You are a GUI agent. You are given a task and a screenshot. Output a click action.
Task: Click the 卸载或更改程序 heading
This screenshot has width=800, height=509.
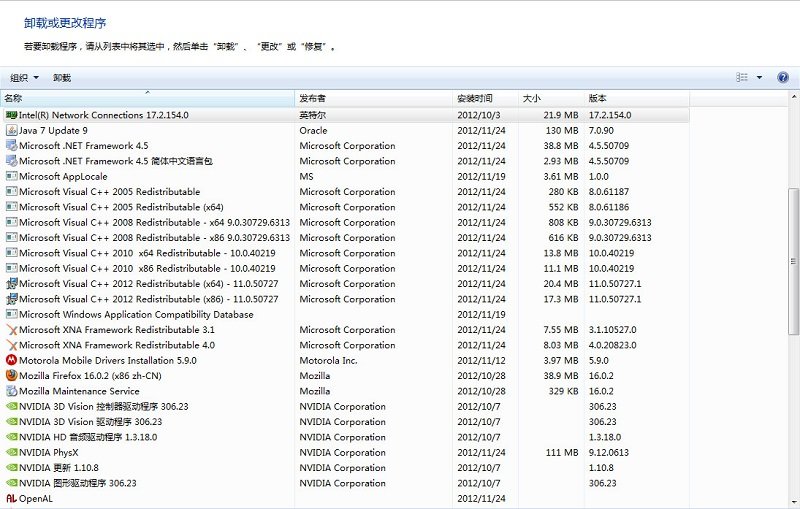coord(65,23)
